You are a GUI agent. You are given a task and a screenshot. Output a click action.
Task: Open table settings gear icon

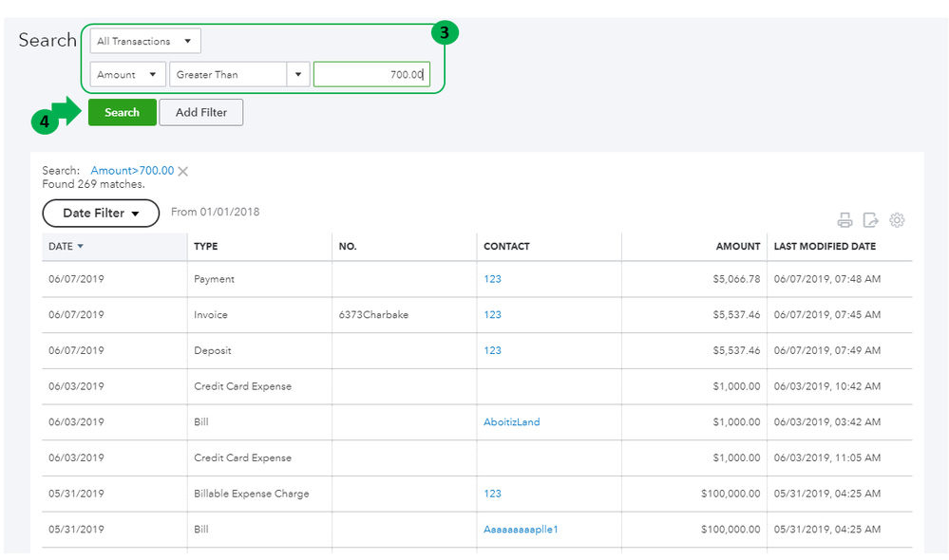pyautogui.click(x=897, y=220)
